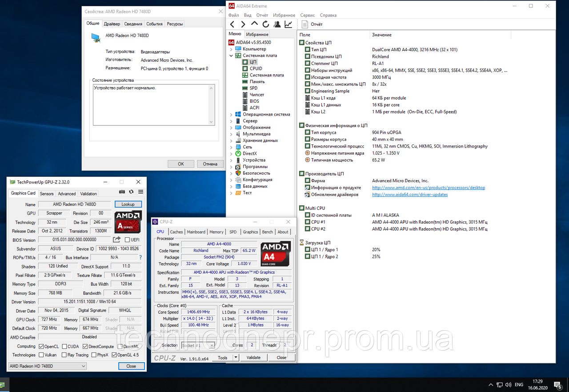Click AIDA64 up-level arrow icon

(254, 24)
